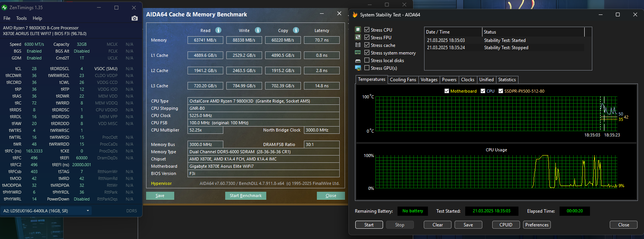The height and width of the screenshot is (239, 644).
Task: Click the ZenTimings app logo icon
Action: point(5,8)
